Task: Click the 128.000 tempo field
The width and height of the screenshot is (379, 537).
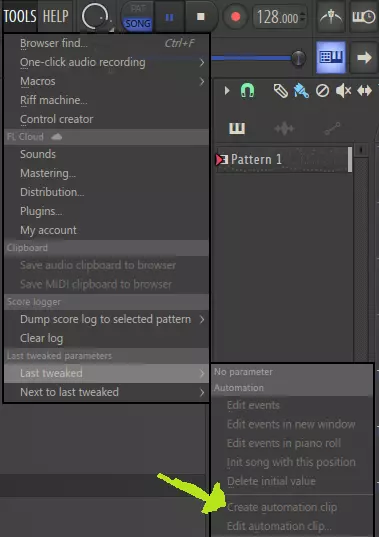Action: tap(279, 17)
